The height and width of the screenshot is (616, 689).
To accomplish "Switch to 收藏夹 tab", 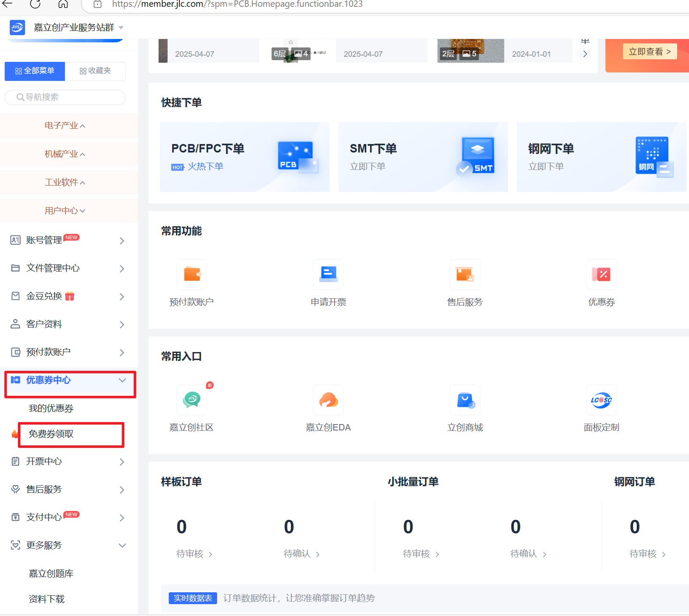I will click(95, 71).
